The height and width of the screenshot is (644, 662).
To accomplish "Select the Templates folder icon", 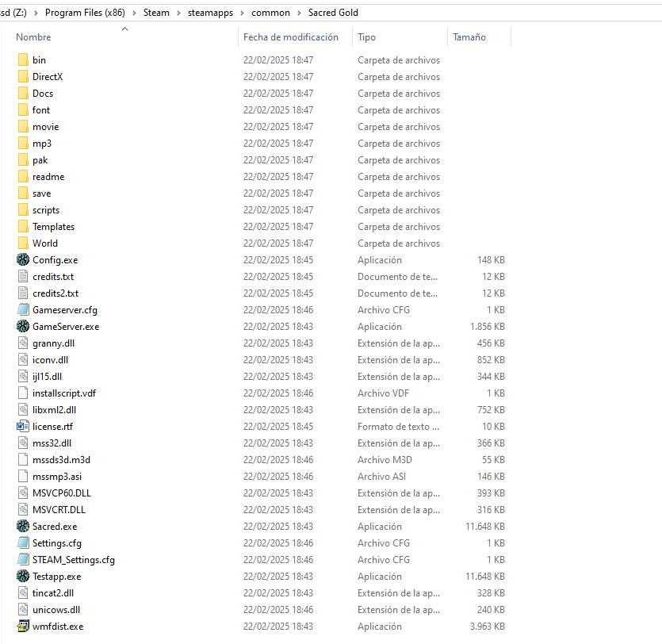I will pyautogui.click(x=23, y=227).
